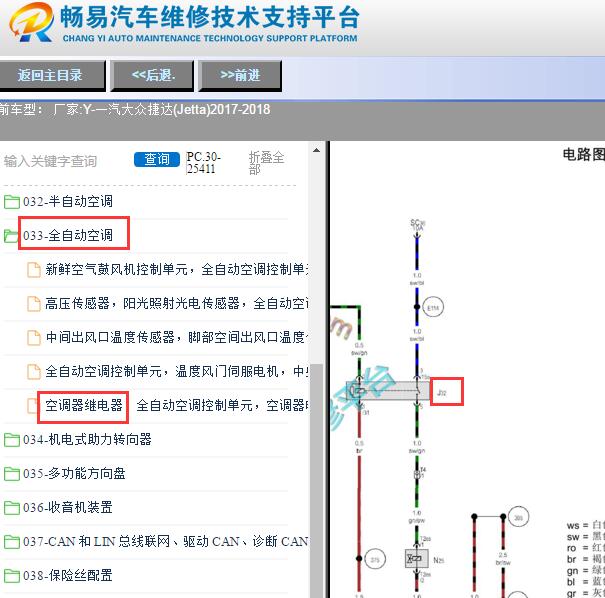Viewport: 605px width, 598px height.
Task: Open 037-CAN 和 LIN 总线联网 tree entry
Action: [166, 541]
